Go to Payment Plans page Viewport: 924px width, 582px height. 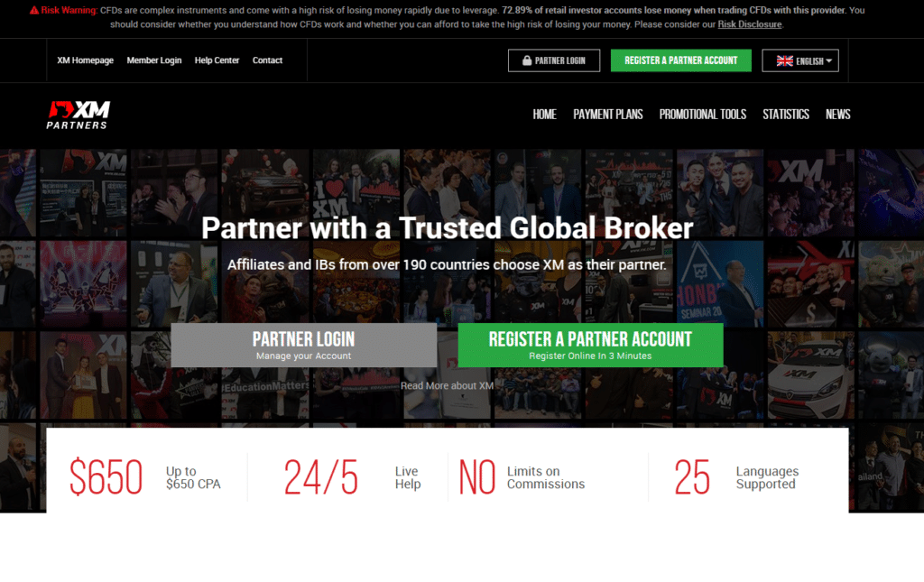point(607,115)
